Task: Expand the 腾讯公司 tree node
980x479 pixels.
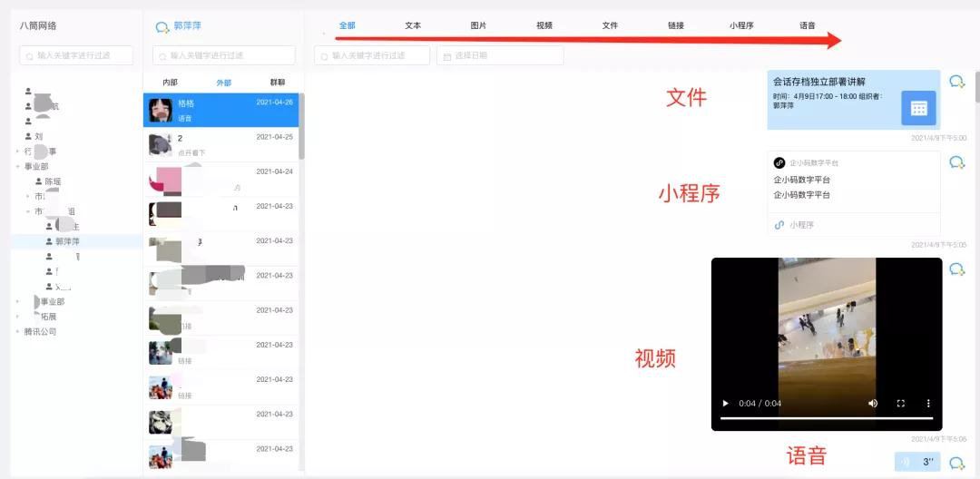Action: click(17, 332)
